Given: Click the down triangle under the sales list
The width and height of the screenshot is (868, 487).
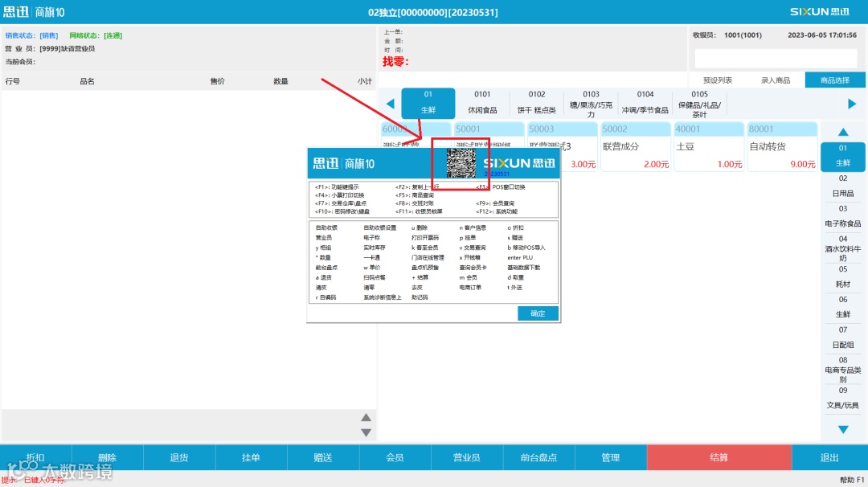Looking at the screenshot, I should 366,432.
